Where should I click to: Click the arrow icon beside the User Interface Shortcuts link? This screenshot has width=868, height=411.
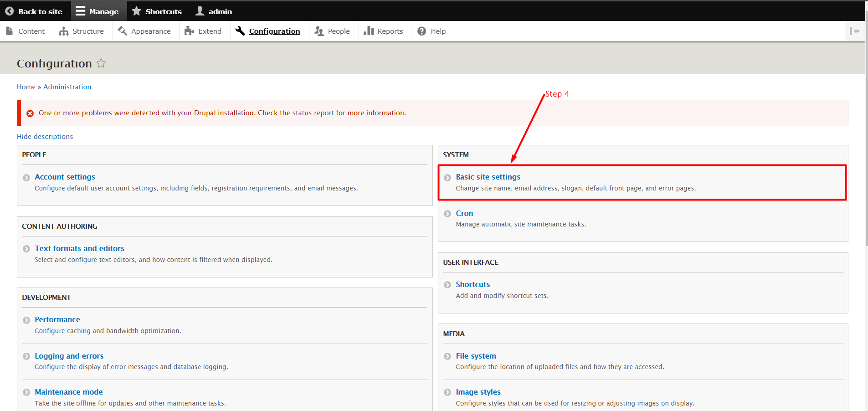coord(447,285)
